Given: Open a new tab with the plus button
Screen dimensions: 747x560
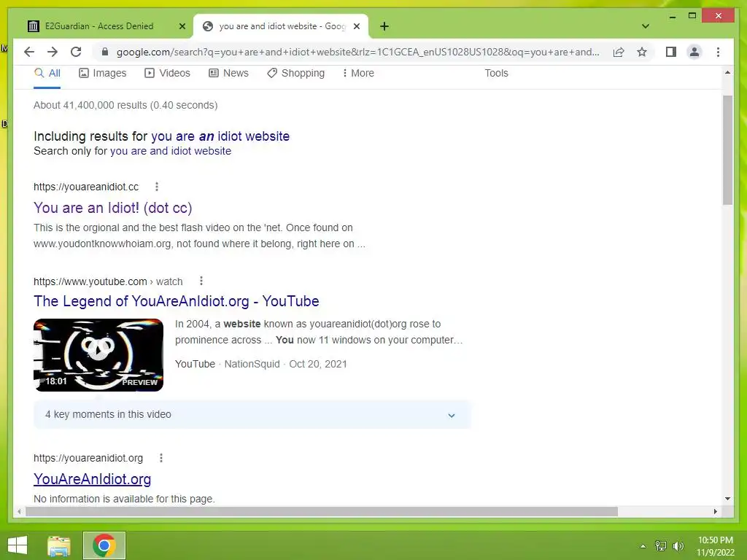Looking at the screenshot, I should coord(384,26).
